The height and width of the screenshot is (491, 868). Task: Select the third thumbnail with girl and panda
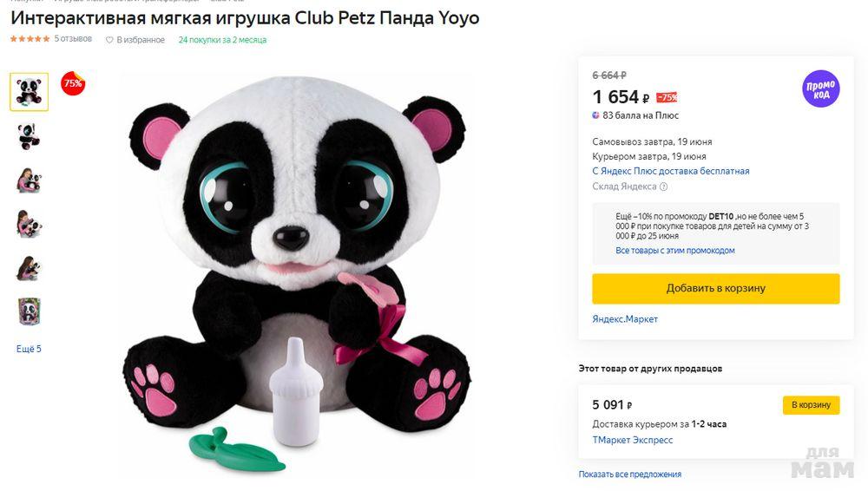[29, 180]
